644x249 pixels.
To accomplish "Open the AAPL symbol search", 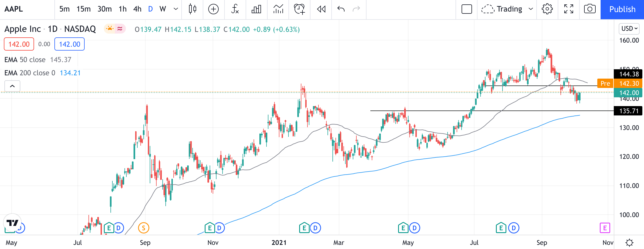I will pyautogui.click(x=14, y=9).
